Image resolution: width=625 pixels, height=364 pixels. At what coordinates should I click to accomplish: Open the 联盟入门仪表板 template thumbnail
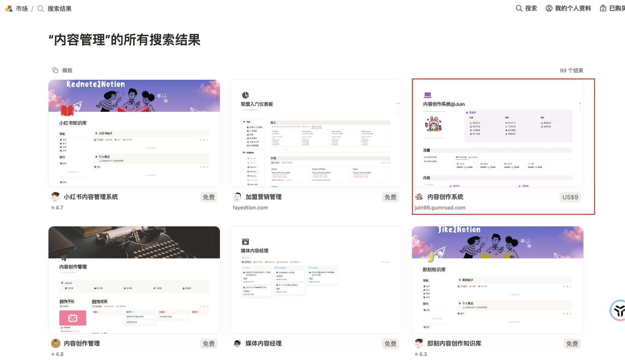pyautogui.click(x=316, y=133)
